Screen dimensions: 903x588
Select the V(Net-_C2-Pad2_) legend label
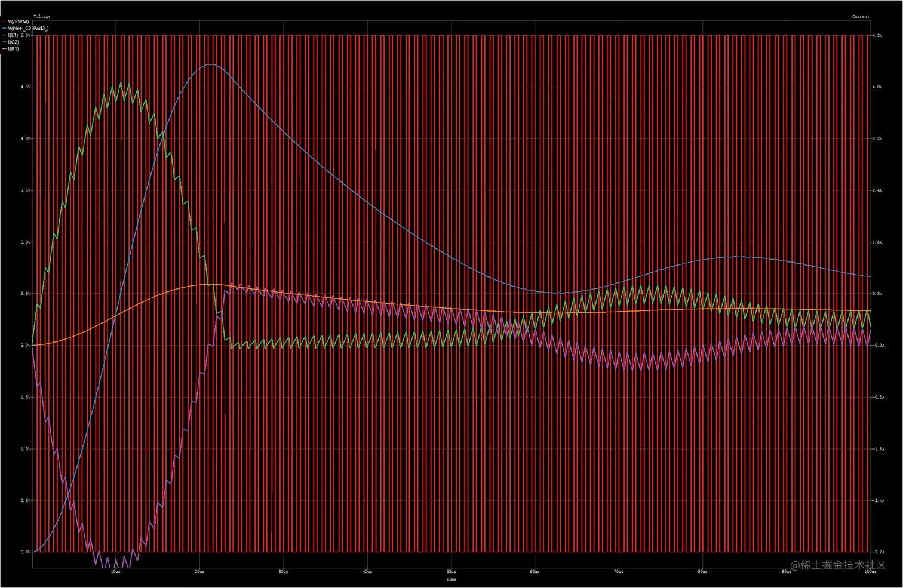click(27, 28)
